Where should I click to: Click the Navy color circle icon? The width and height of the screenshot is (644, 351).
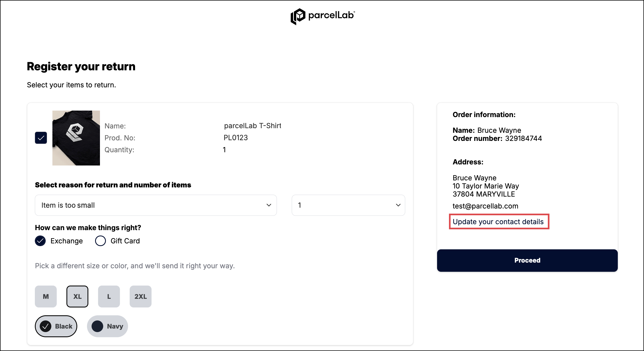[x=97, y=326]
